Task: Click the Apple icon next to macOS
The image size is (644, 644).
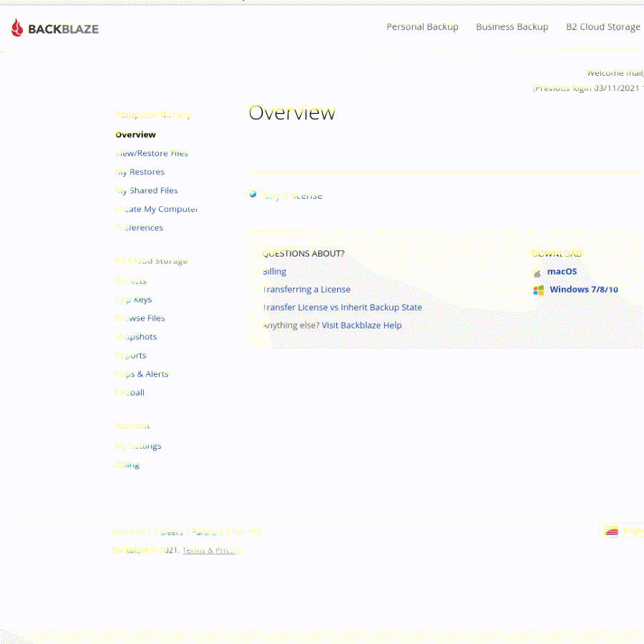Action: [537, 273]
